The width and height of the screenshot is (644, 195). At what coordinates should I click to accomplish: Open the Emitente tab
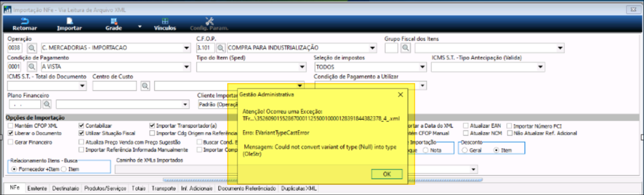point(37,188)
